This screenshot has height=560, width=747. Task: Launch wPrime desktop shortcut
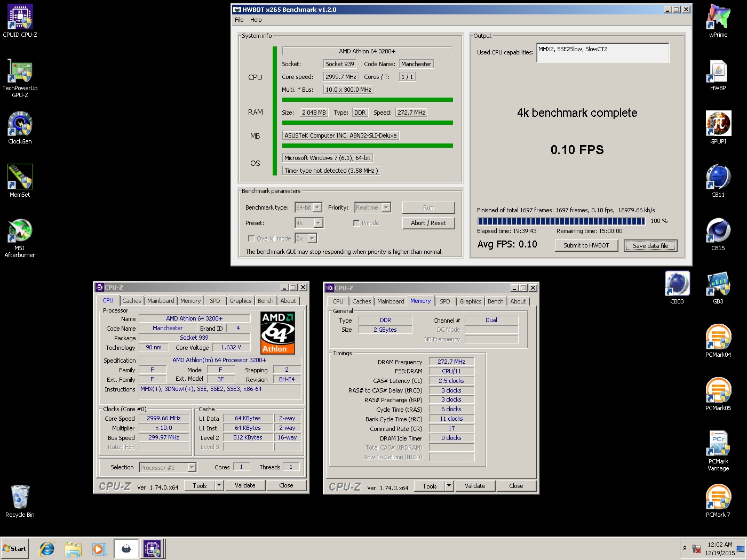(718, 21)
